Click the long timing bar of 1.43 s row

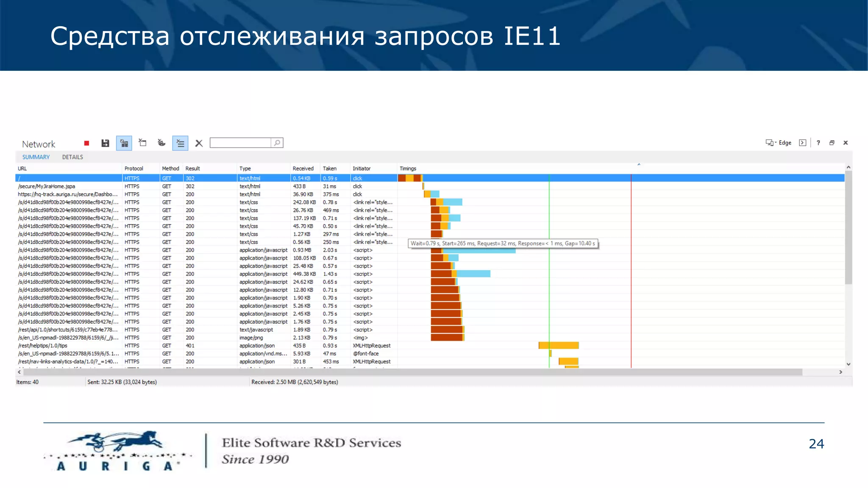pos(461,274)
